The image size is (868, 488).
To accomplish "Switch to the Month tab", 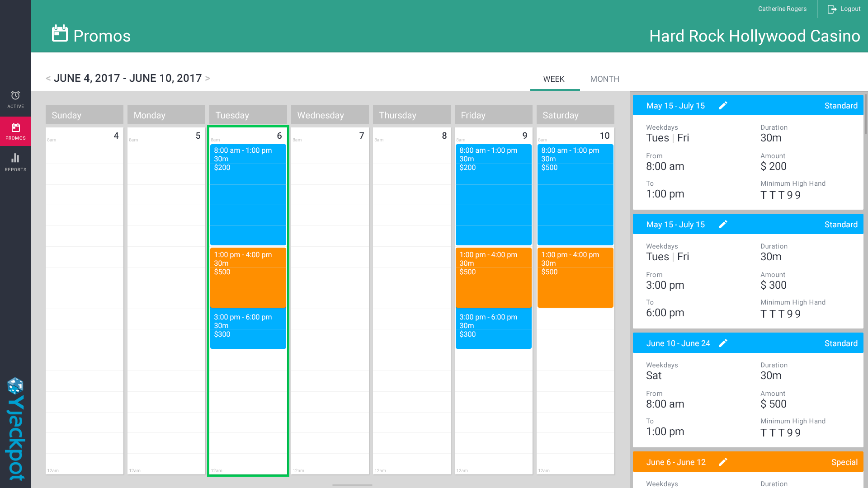I will 604,79.
